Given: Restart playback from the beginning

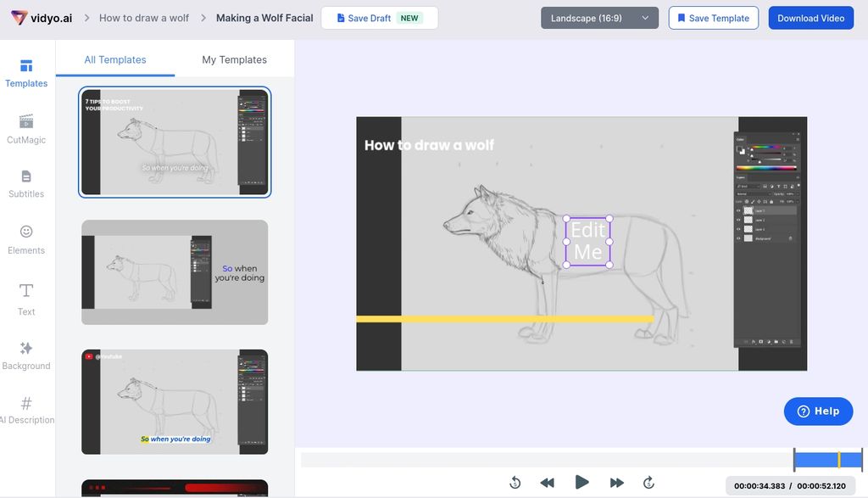Looking at the screenshot, I should point(515,482).
